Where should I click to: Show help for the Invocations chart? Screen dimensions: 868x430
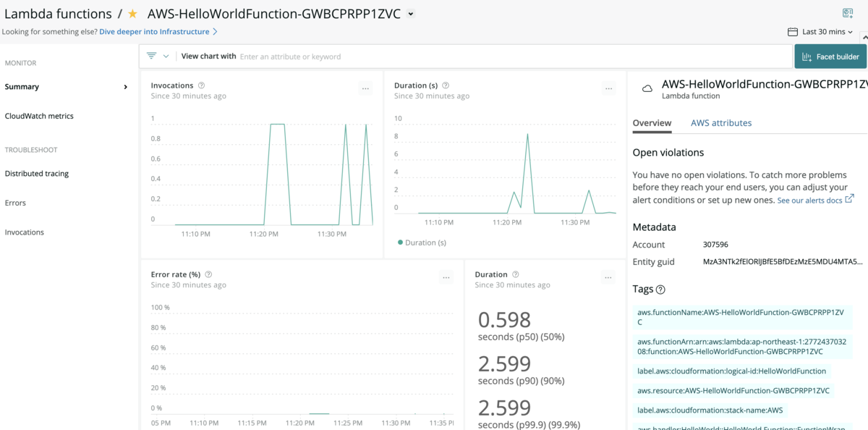[x=202, y=85]
